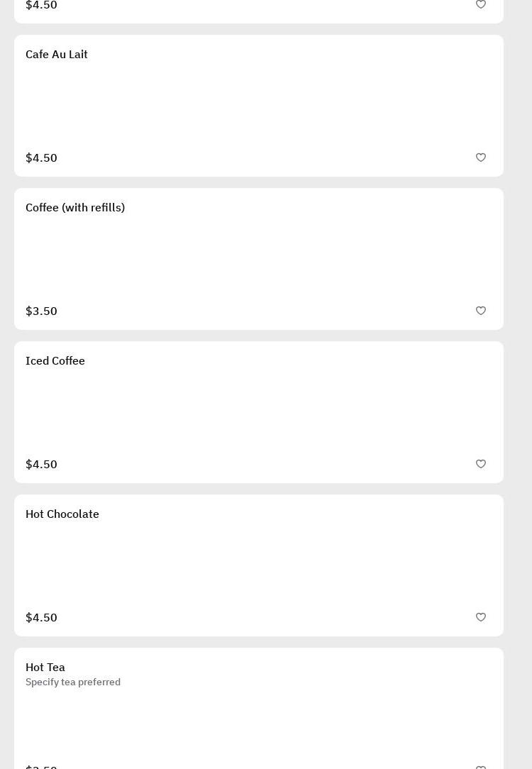Open the Iced Coffee item
Screen dimensions: 532x769
pyautogui.click(x=55, y=361)
